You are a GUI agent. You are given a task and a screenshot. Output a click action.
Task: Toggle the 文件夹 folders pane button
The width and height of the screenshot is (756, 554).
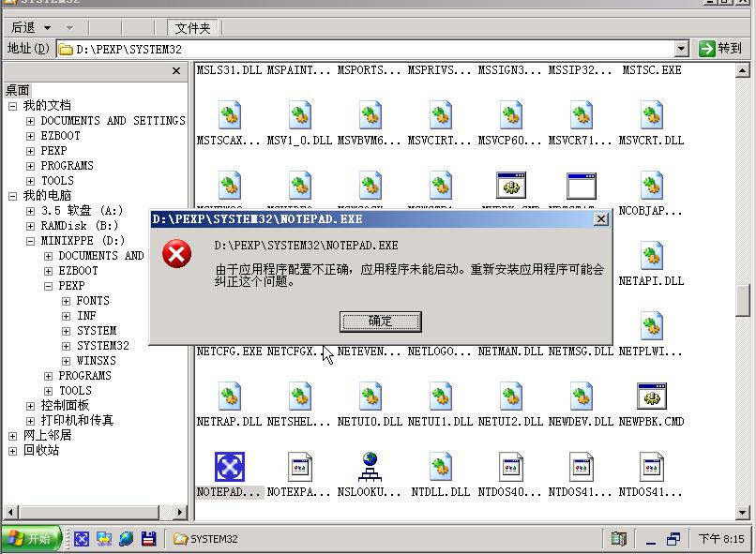point(192,28)
